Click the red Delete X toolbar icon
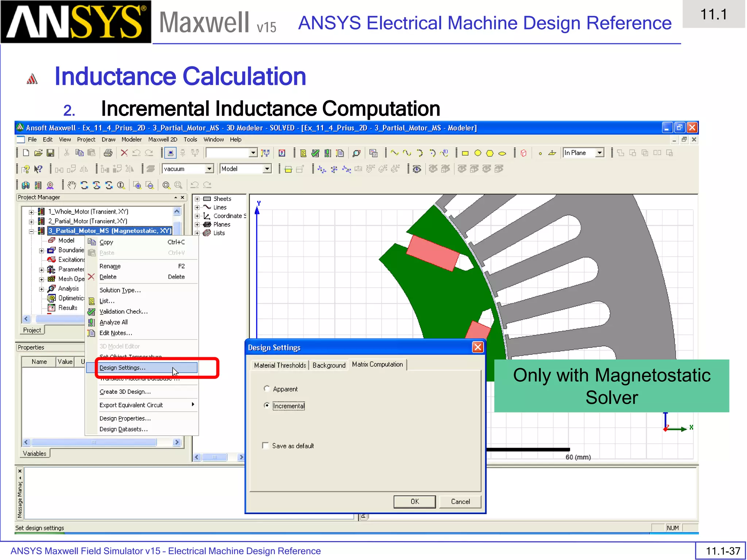The width and height of the screenshot is (747, 560). click(x=124, y=153)
